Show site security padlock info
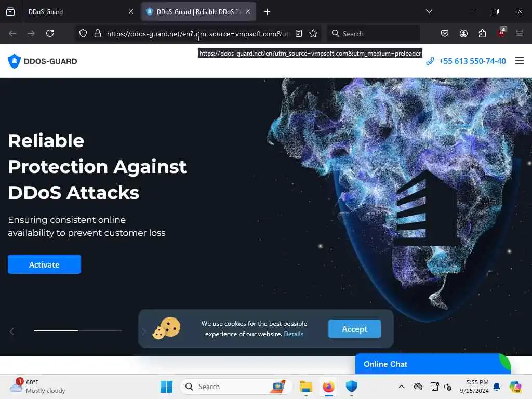 pyautogui.click(x=98, y=34)
